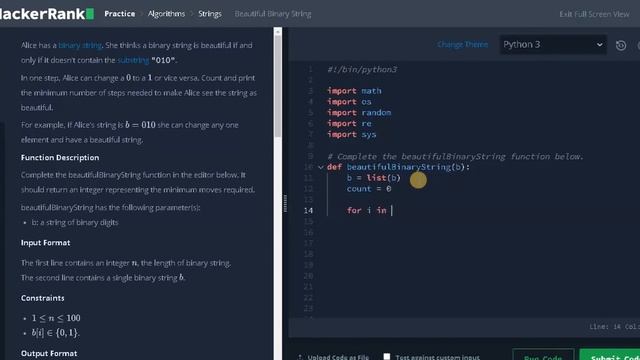
Task: Click the 'Output Format' heading
Action: pos(49,353)
